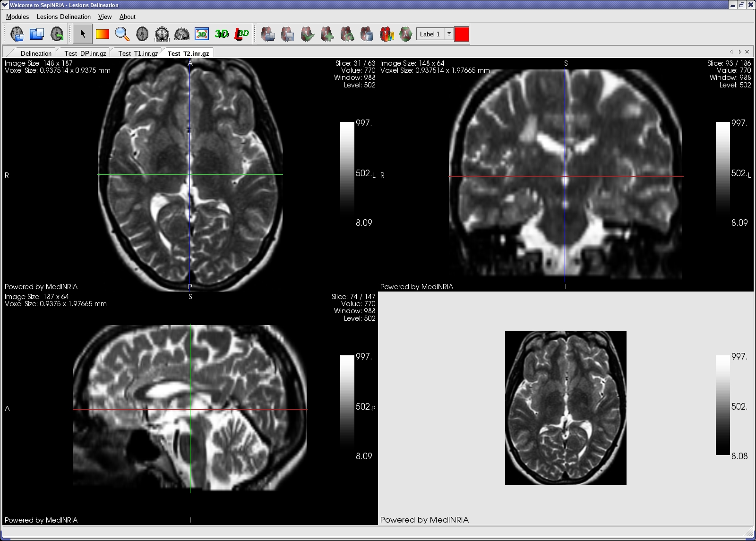The height and width of the screenshot is (541, 756).
Task: Click the red lesion statistics chart icon
Action: click(x=387, y=34)
